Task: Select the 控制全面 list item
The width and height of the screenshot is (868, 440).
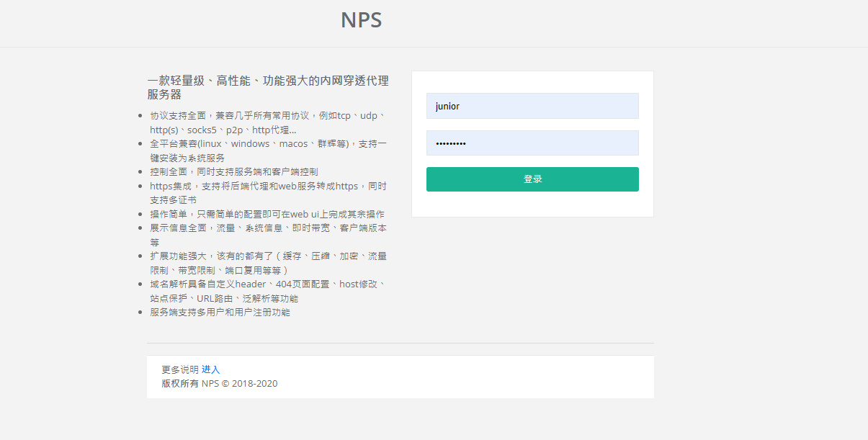Action: point(233,171)
